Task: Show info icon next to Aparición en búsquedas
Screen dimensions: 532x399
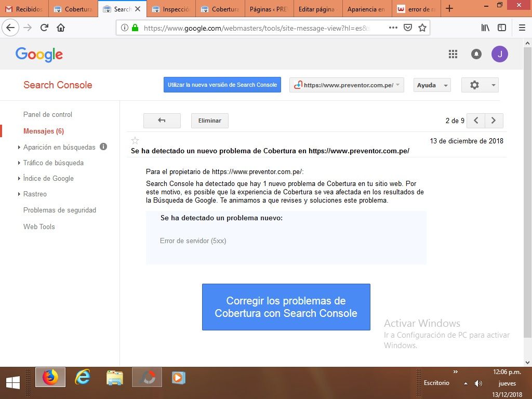Action: 103,147
